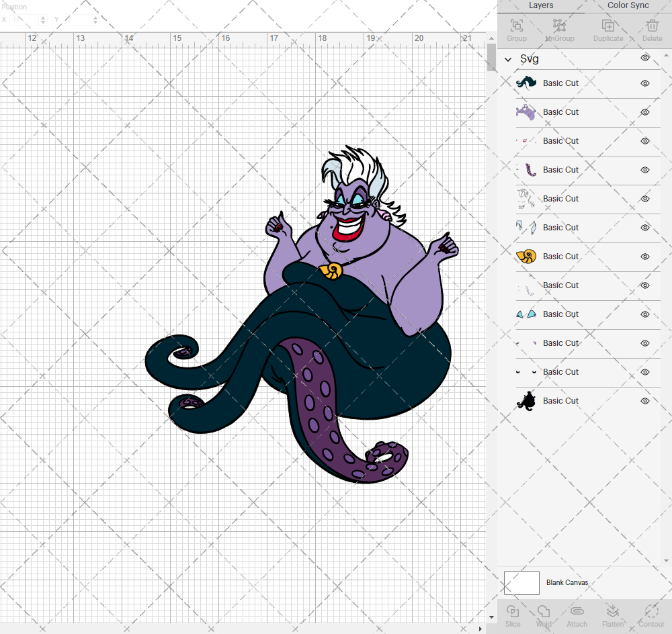The width and height of the screenshot is (672, 634).
Task: Select the yellow shell layer thumbnail
Action: 526,256
